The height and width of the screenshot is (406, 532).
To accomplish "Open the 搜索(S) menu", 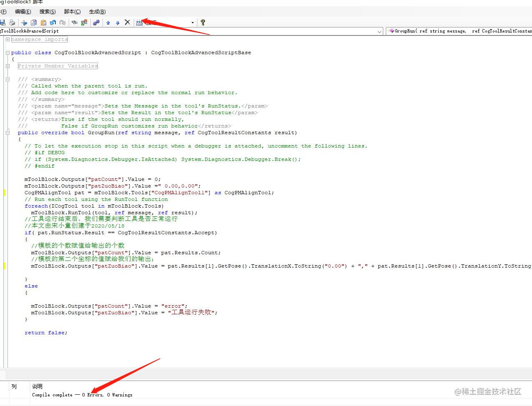I will 47,12.
